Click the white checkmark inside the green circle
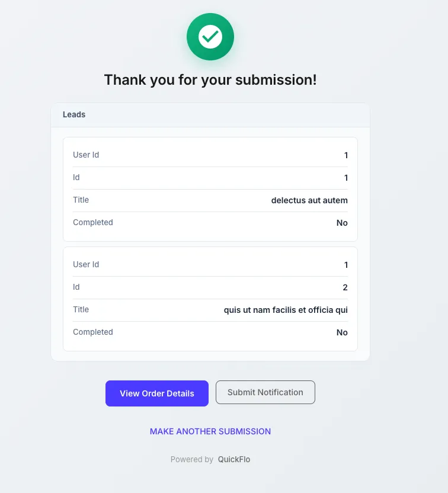448x493 pixels. (x=210, y=37)
